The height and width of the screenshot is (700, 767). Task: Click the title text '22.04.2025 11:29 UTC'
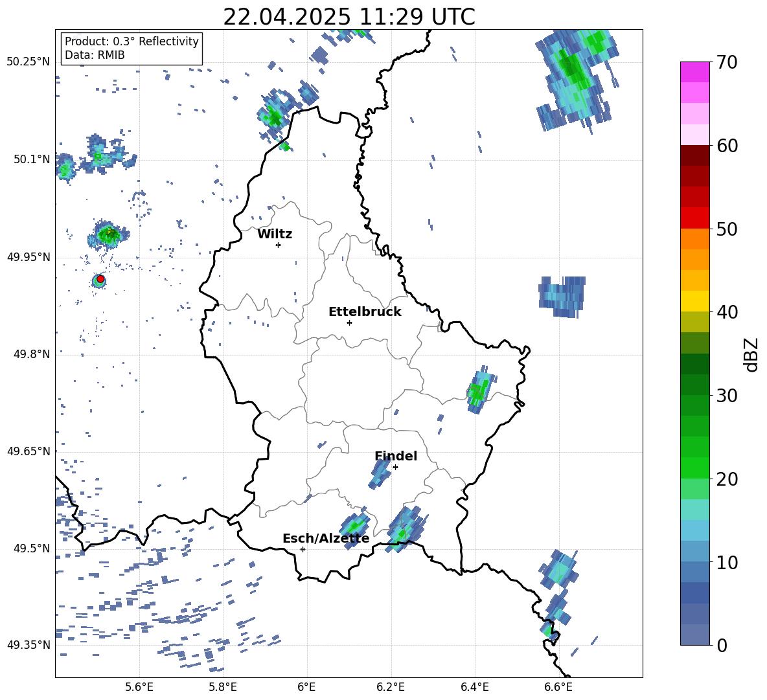(x=349, y=17)
